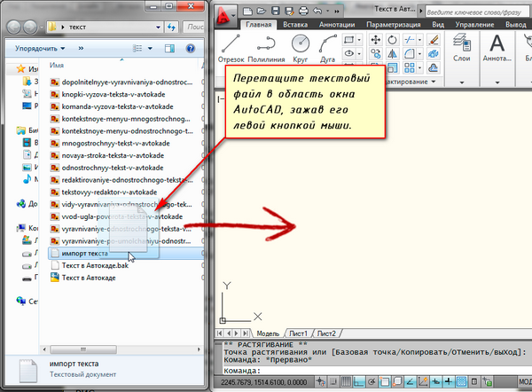The width and height of the screenshot is (532, 392).
Task: Switch to the Вид ribbon tab
Action: coord(438,25)
